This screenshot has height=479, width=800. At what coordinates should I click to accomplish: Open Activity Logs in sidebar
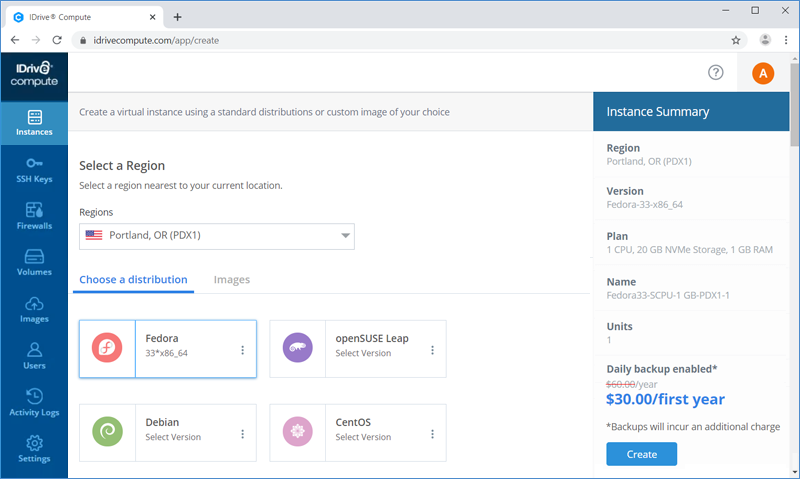[x=34, y=403]
